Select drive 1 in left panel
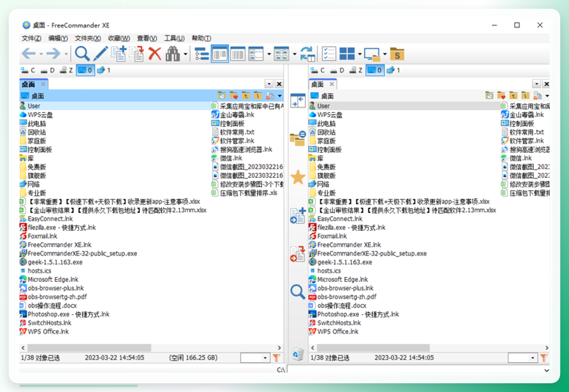569x392 pixels. point(104,70)
